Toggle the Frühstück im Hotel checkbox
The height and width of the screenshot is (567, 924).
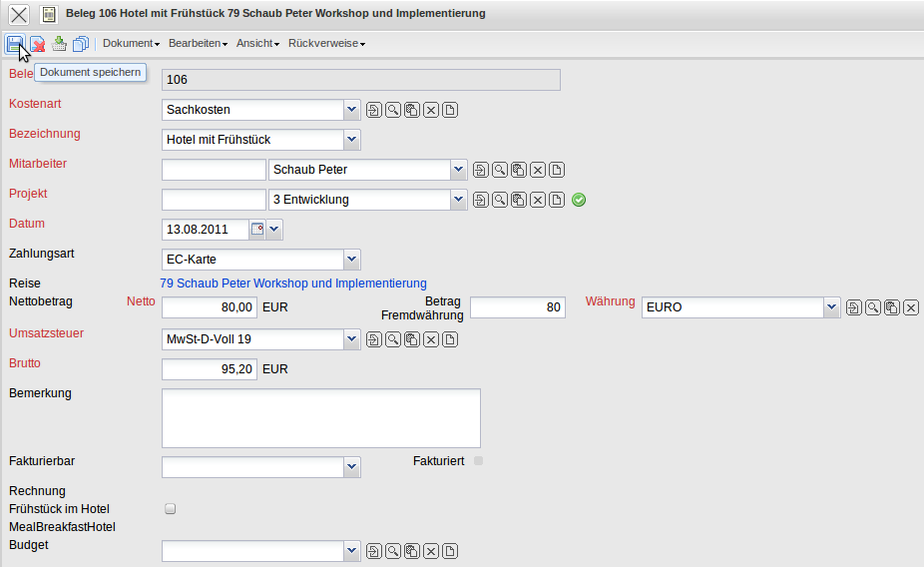pyautogui.click(x=170, y=509)
